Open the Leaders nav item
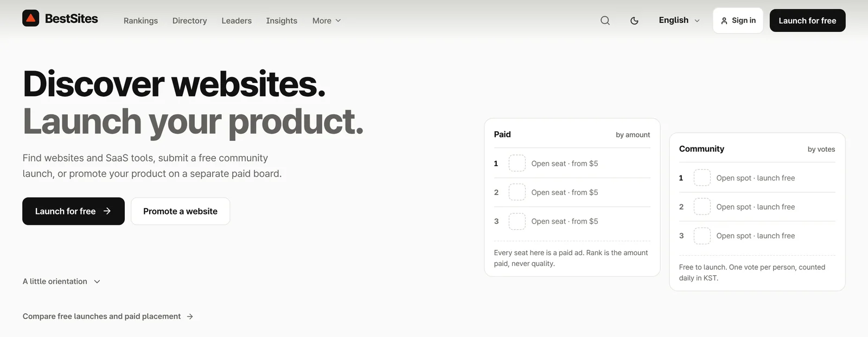 tap(237, 21)
